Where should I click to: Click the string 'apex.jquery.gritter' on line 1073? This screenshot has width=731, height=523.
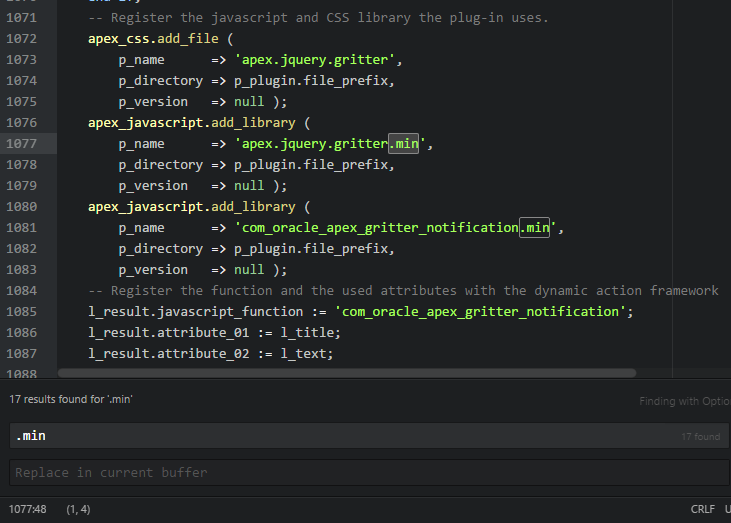[315, 60]
